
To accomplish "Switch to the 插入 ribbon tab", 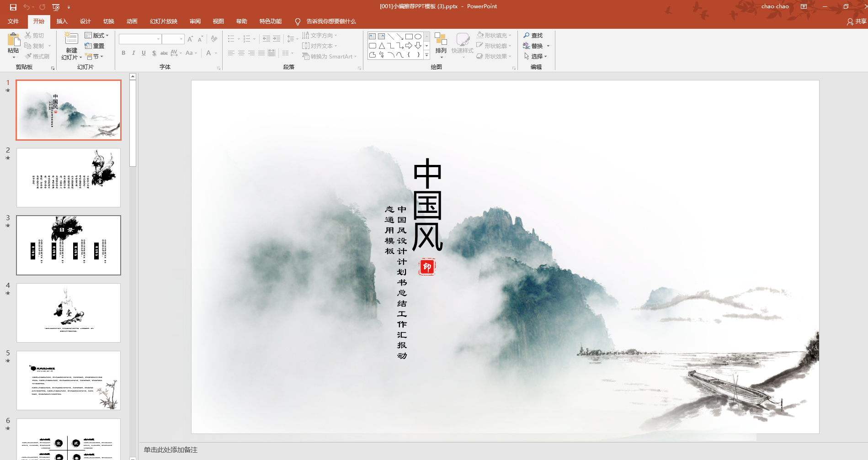I will pos(62,21).
